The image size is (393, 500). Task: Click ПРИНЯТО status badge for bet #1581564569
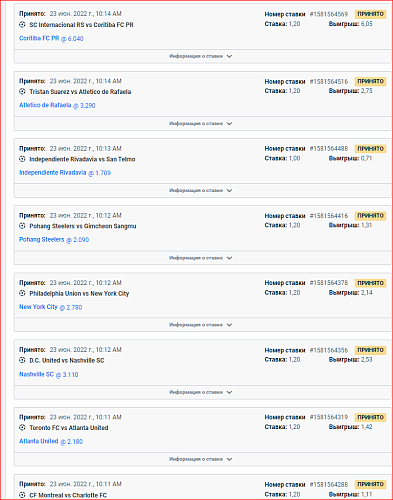point(371,14)
